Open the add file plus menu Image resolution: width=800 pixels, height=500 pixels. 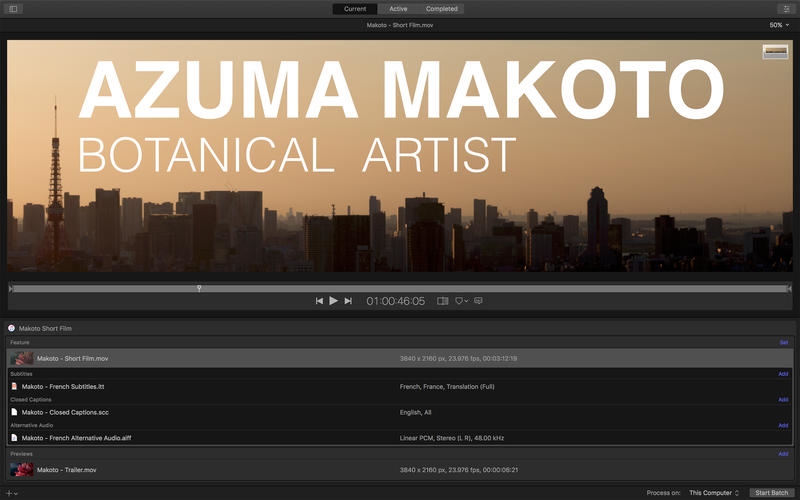click(x=11, y=493)
